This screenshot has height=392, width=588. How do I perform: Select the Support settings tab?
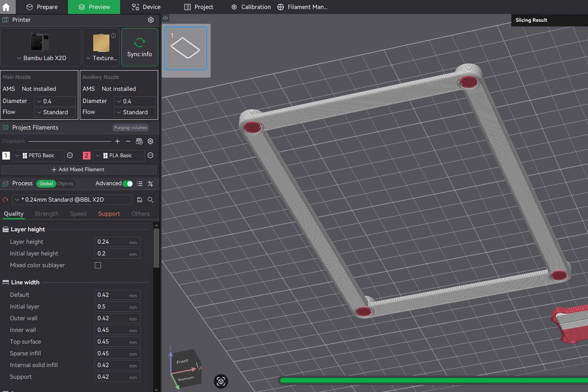tap(109, 214)
